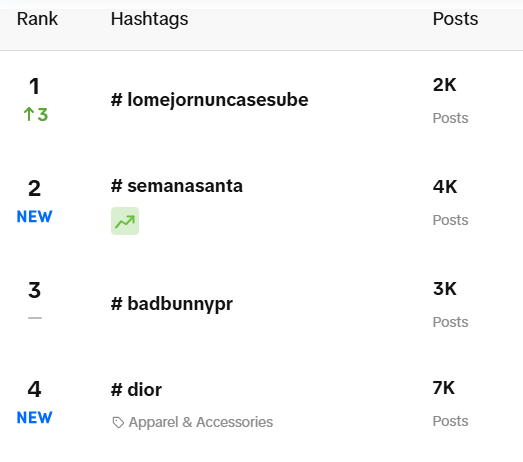This screenshot has height=462, width=523.
Task: Open the #semanasanta hashtag
Action: click(177, 185)
